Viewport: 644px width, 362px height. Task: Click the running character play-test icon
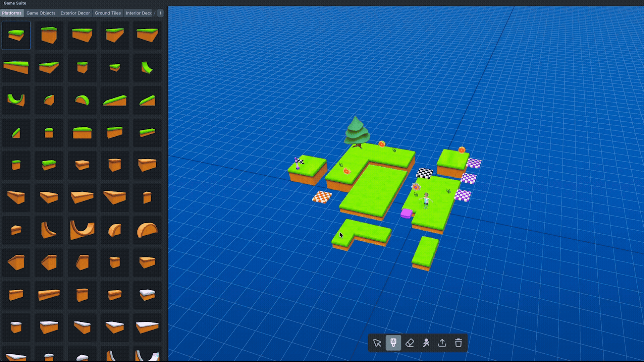(x=426, y=343)
